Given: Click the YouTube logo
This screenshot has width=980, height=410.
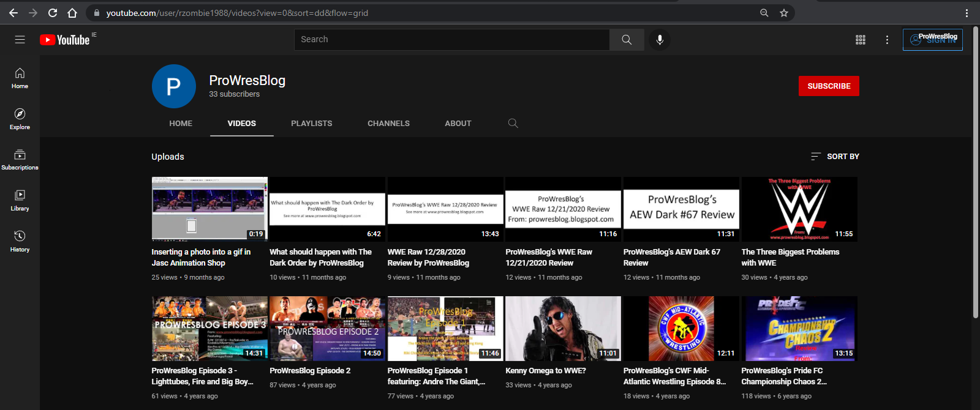Looking at the screenshot, I should pyautogui.click(x=65, y=40).
